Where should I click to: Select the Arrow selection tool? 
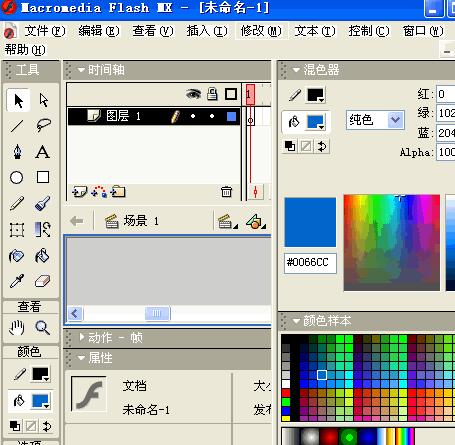[18, 100]
